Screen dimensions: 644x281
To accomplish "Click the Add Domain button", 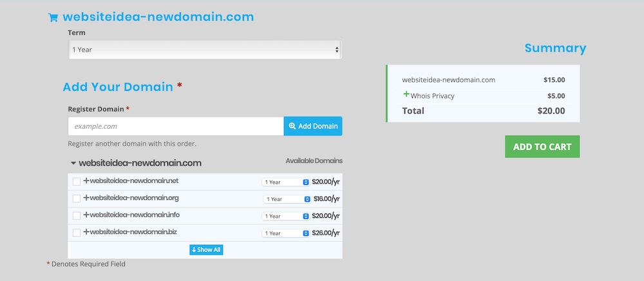I will (x=313, y=126).
